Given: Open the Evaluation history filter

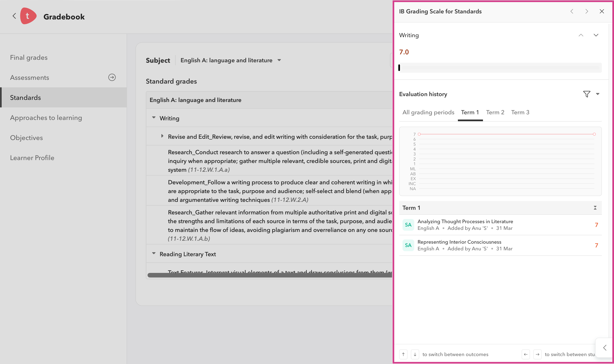Looking at the screenshot, I should click(587, 94).
